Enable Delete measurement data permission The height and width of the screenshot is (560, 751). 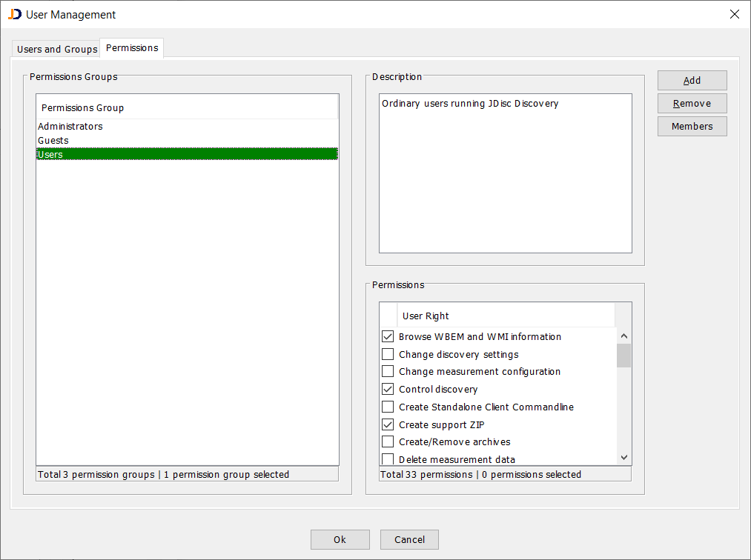[387, 459]
